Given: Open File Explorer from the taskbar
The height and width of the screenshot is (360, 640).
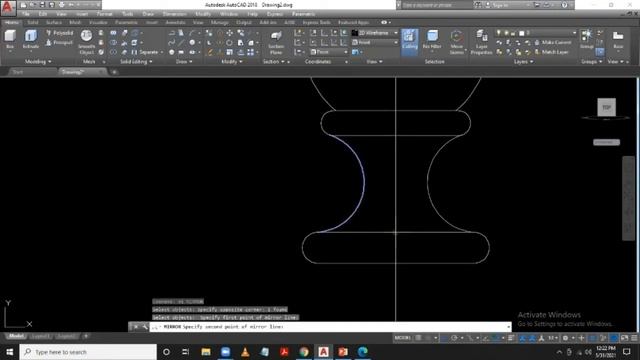Looking at the screenshot, I should tap(206, 352).
